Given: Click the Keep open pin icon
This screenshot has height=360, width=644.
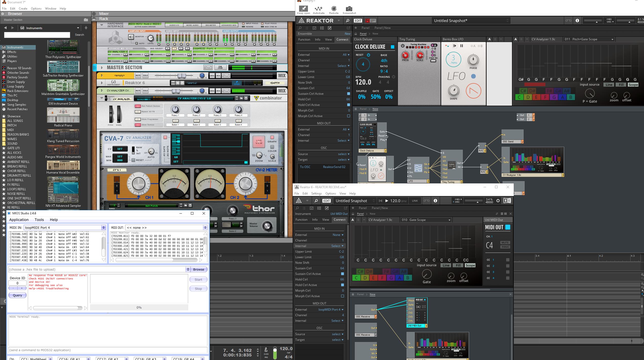Looking at the screenshot, I should (x=303, y=8).
